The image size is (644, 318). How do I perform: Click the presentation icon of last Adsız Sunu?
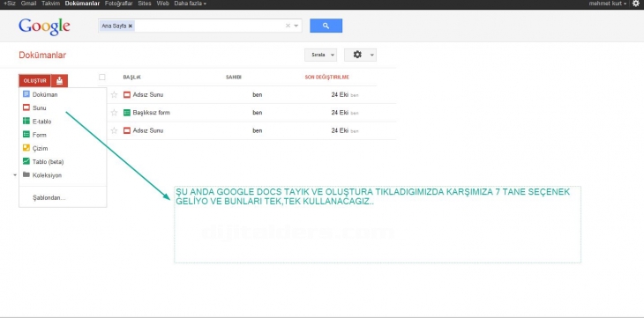coord(127,130)
